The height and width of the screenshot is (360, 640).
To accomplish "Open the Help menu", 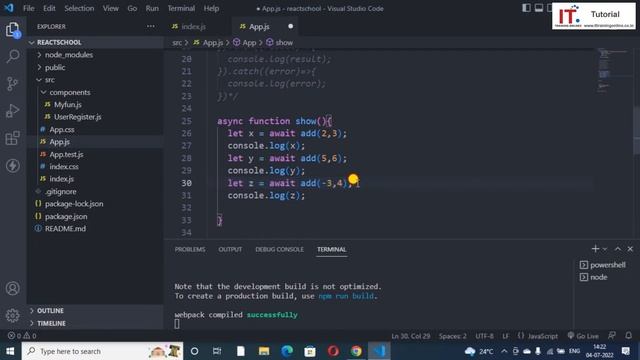I will (211, 8).
